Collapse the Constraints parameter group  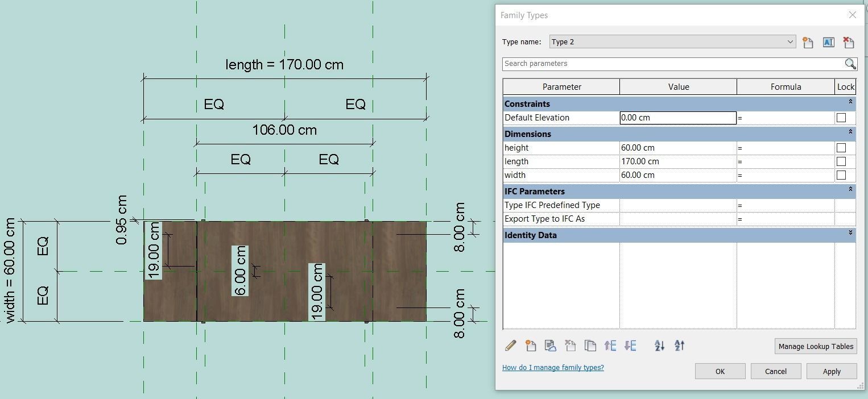(850, 102)
